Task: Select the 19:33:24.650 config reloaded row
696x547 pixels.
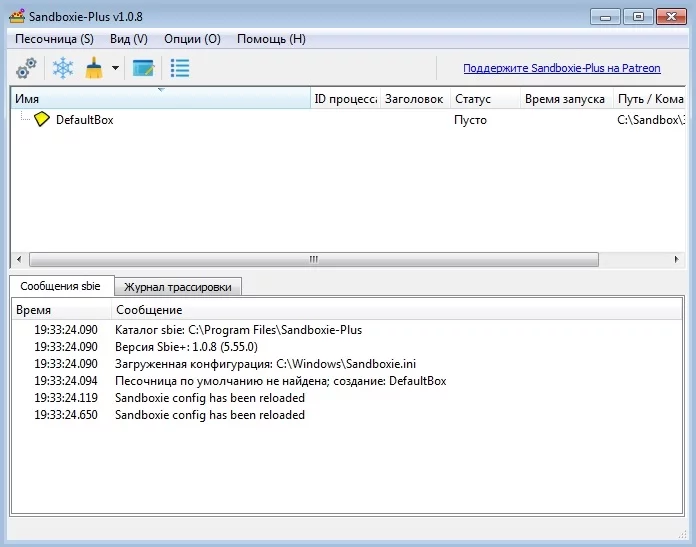Action: [347, 415]
